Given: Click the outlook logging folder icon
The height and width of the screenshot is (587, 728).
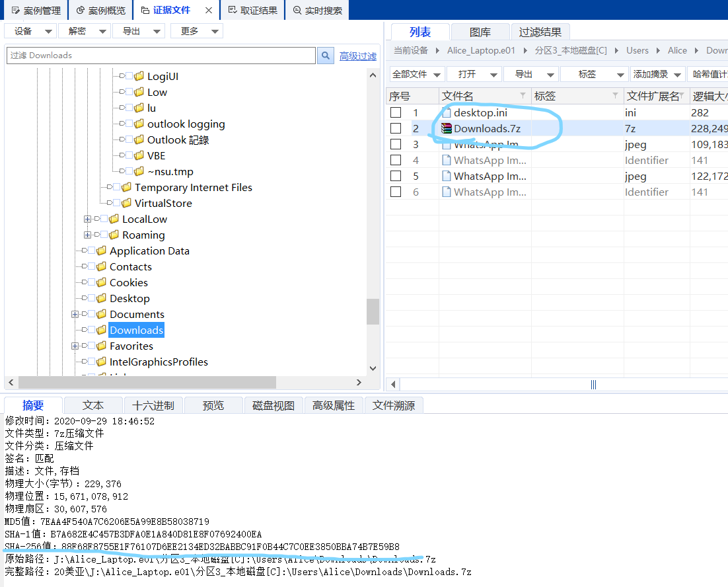Looking at the screenshot, I should pyautogui.click(x=139, y=124).
